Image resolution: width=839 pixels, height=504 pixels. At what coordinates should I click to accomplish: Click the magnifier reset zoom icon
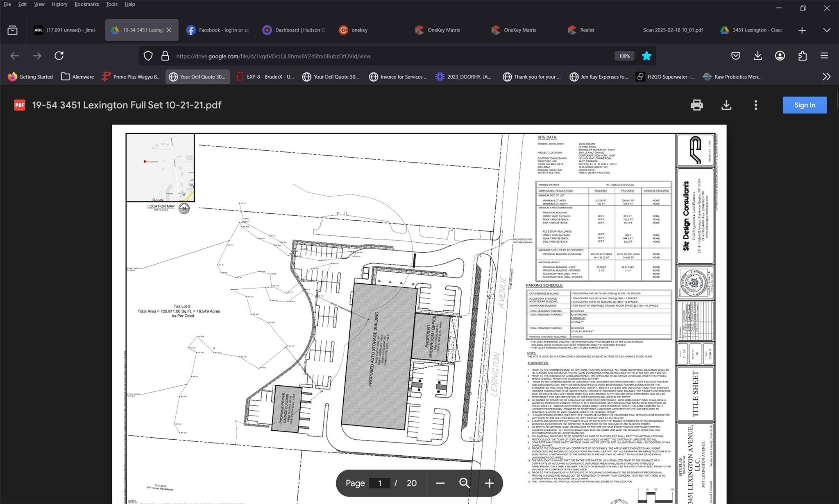click(x=464, y=483)
